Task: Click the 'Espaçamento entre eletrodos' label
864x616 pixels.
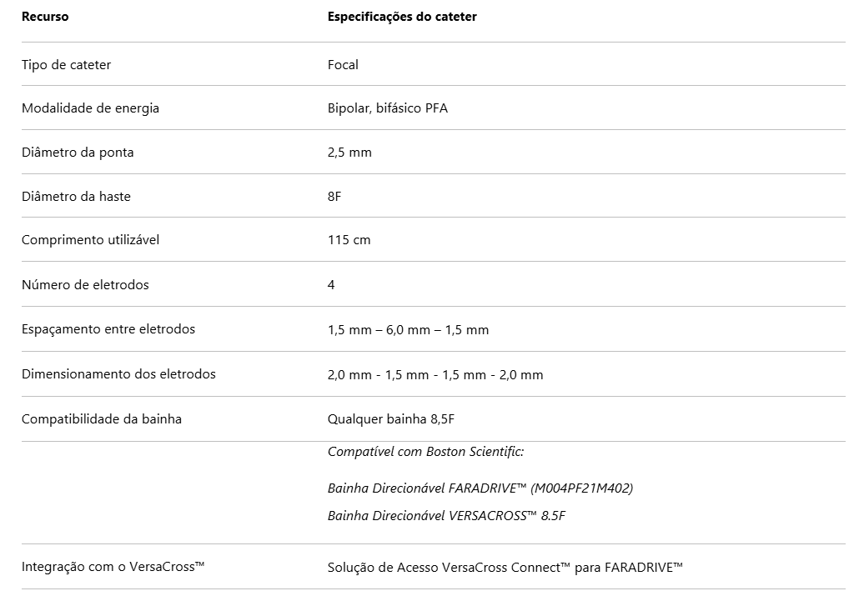Action: tap(108, 329)
